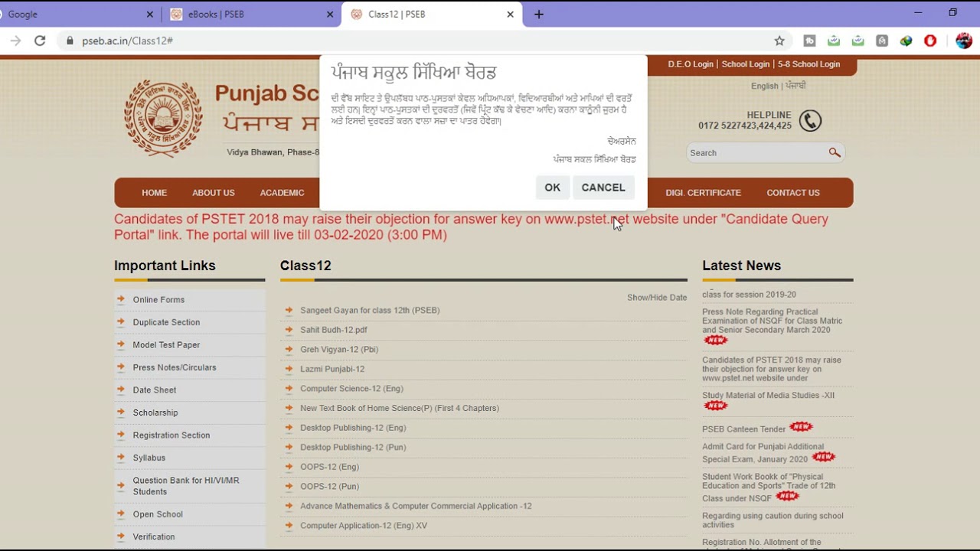This screenshot has height=551, width=980.
Task: Open the Open School link
Action: [158, 514]
